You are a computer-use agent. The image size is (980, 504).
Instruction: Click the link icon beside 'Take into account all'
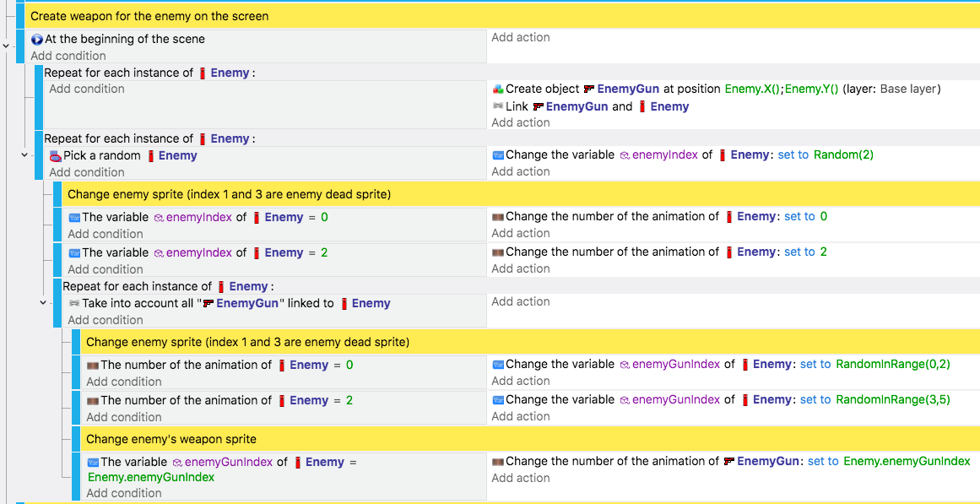click(74, 303)
